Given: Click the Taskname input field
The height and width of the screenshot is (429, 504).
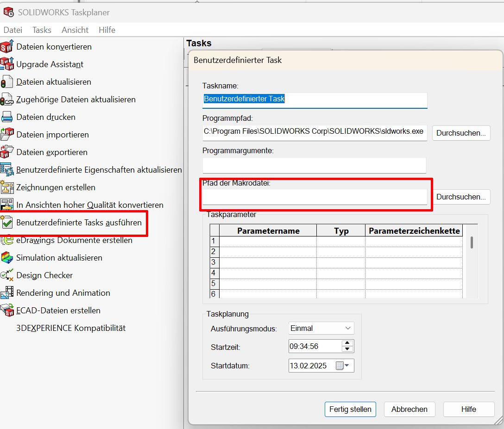Looking at the screenshot, I should [315, 100].
